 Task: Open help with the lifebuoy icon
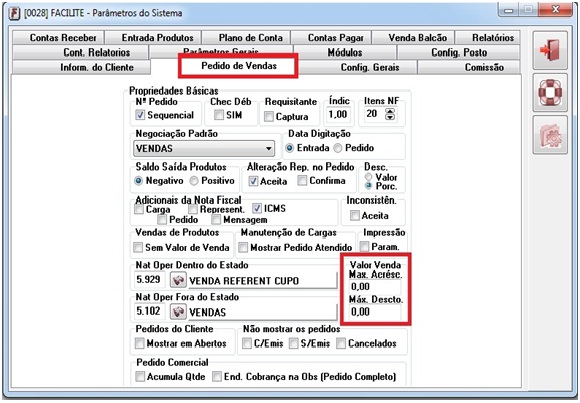(550, 93)
